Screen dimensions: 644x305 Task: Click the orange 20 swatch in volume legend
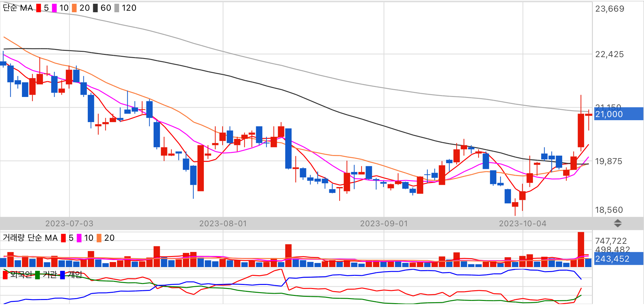pyautogui.click(x=99, y=238)
